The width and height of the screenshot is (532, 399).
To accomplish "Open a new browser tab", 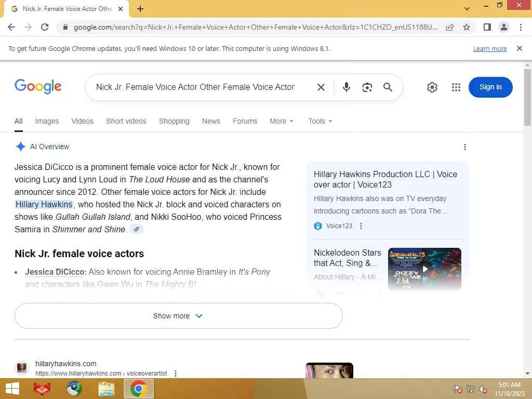I will pos(140,9).
